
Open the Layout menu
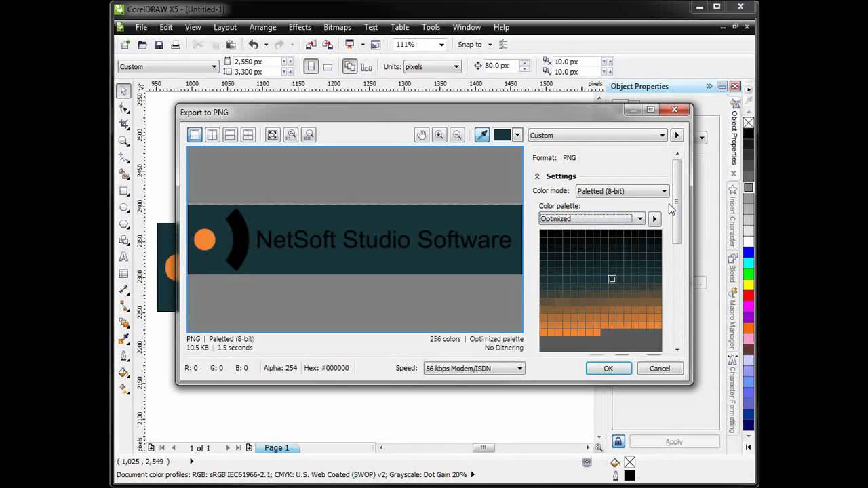coord(225,27)
